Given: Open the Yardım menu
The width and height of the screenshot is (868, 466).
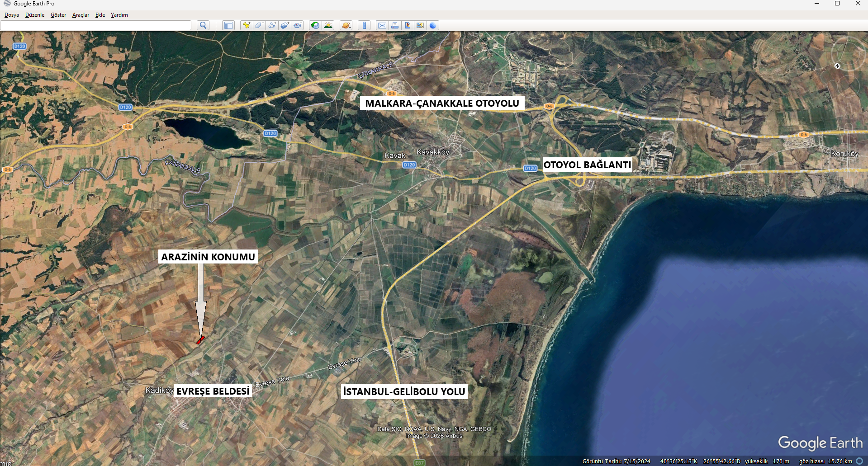Looking at the screenshot, I should pos(119,15).
